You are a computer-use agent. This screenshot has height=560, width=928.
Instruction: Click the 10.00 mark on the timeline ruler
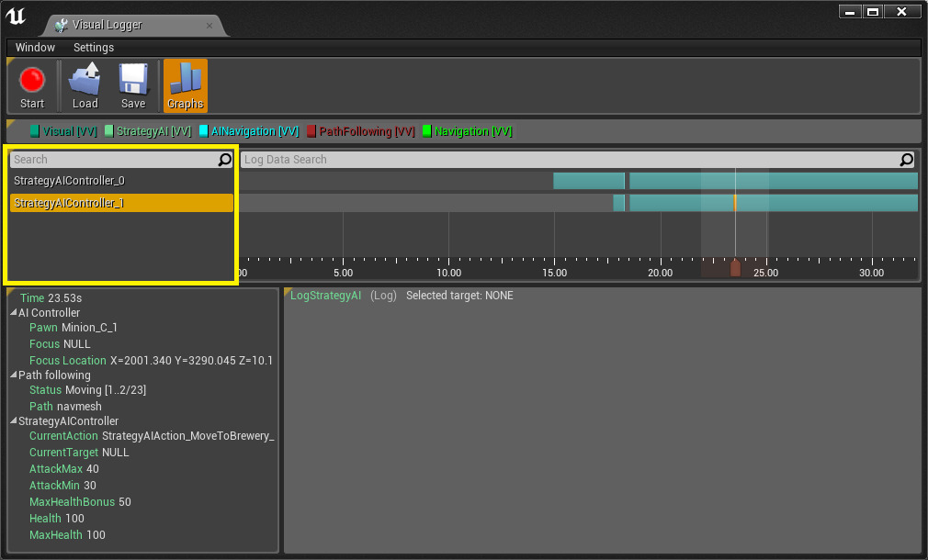coord(448,273)
